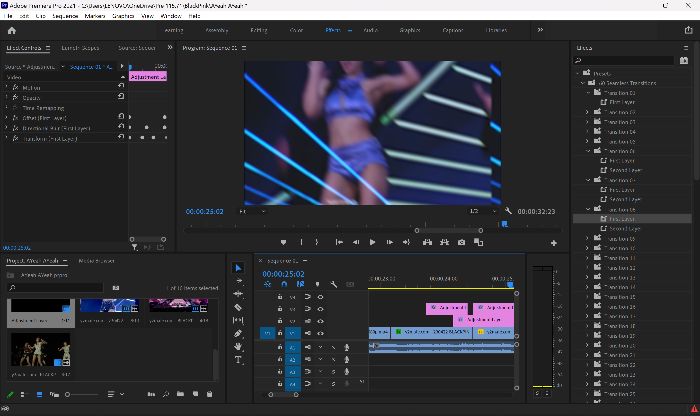Click New Bin icon in Project panel
Viewport: 700px width, 416px height.
tap(180, 394)
